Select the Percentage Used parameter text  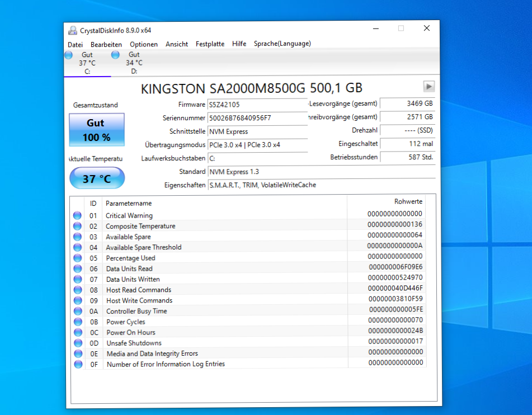[x=131, y=258]
